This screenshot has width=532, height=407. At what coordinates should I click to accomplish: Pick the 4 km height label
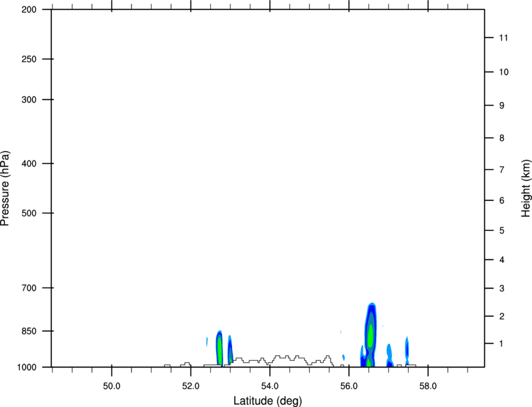point(502,260)
